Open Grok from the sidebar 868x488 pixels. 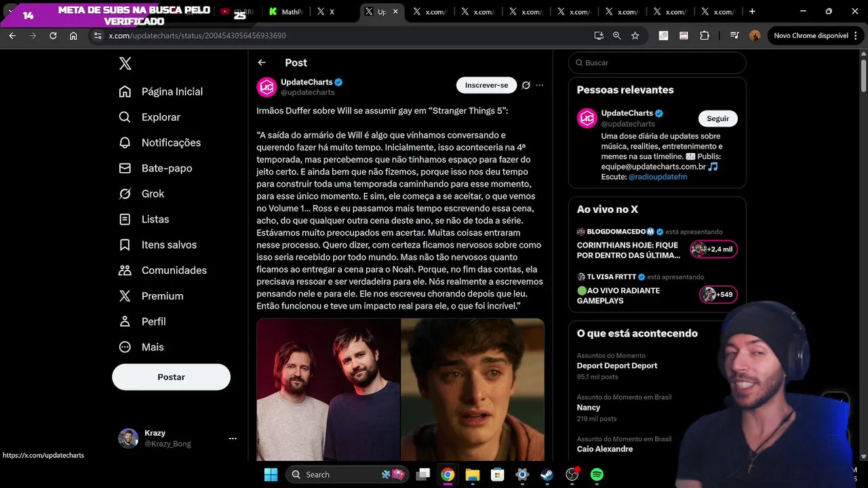pos(142,194)
